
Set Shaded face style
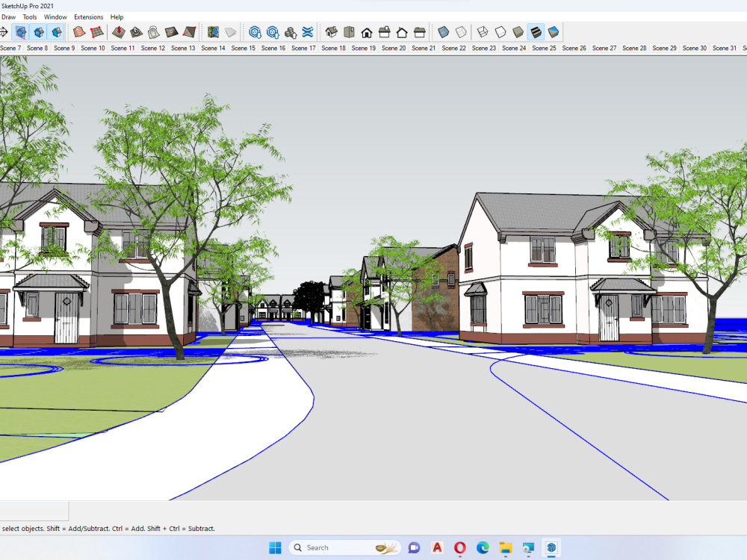[x=518, y=32]
